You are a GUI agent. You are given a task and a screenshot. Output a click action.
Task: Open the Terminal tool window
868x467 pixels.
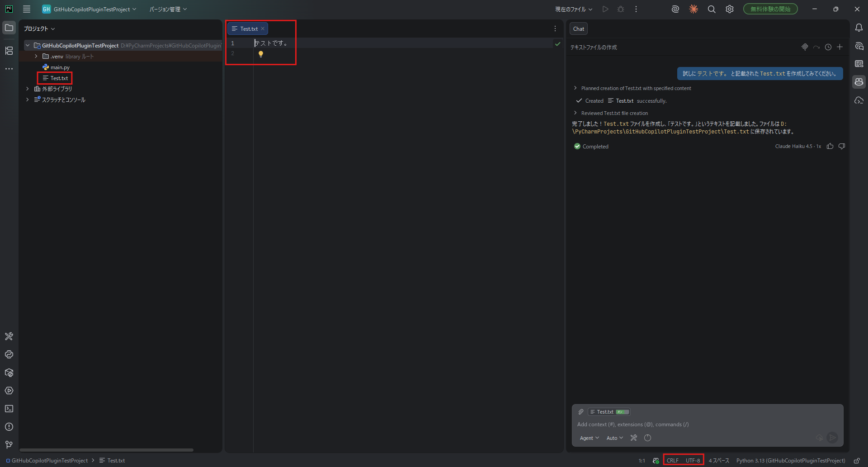9,409
